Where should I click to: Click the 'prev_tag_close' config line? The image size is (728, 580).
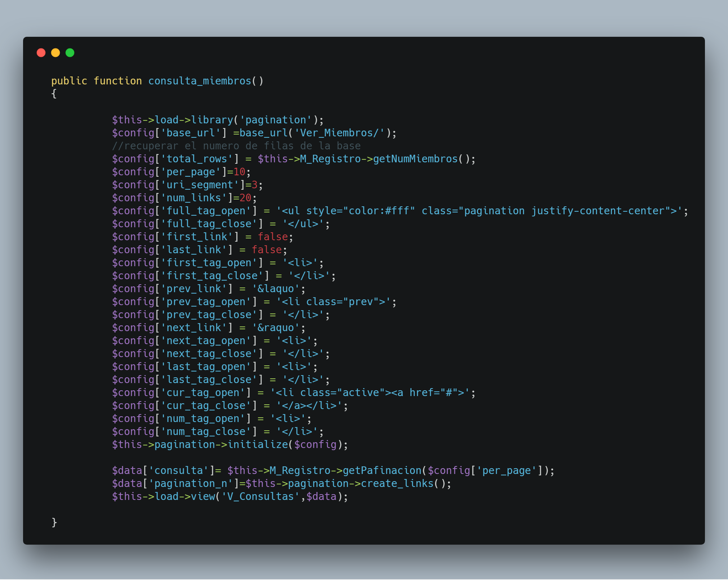[x=221, y=315]
